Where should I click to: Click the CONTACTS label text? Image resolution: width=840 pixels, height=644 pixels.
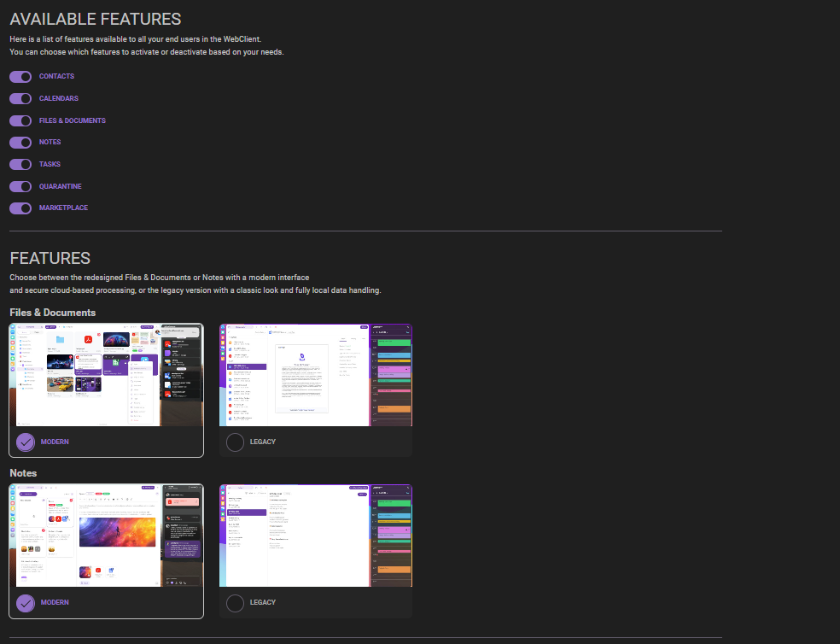click(x=56, y=77)
